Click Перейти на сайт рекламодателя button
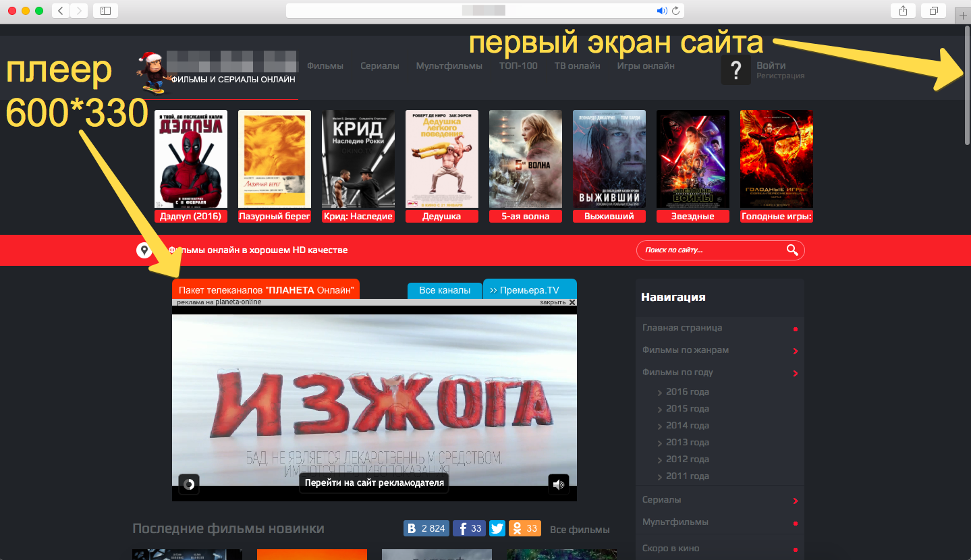The width and height of the screenshot is (971, 560). (x=374, y=482)
